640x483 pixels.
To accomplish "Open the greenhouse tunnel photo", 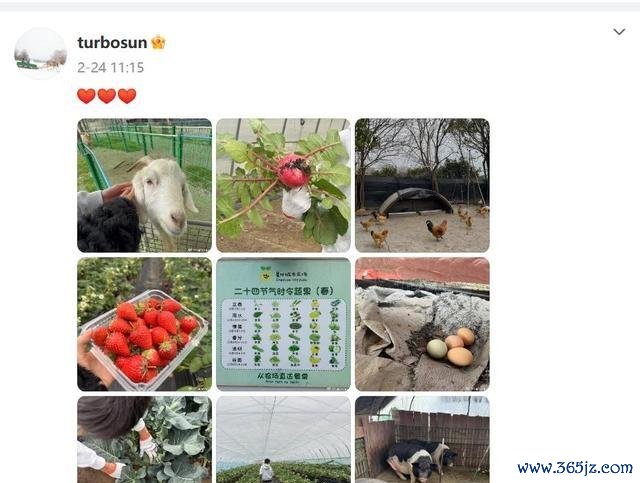I will click(283, 440).
